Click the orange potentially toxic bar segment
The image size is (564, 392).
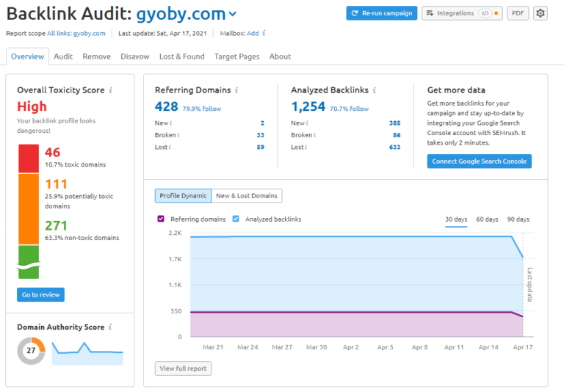coord(29,209)
